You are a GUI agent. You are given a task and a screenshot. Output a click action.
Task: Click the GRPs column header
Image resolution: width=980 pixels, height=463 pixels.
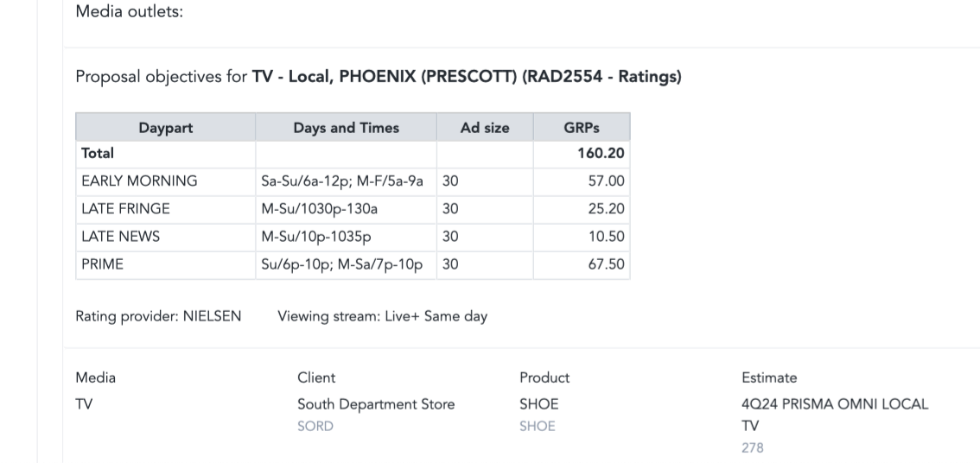pos(582,128)
